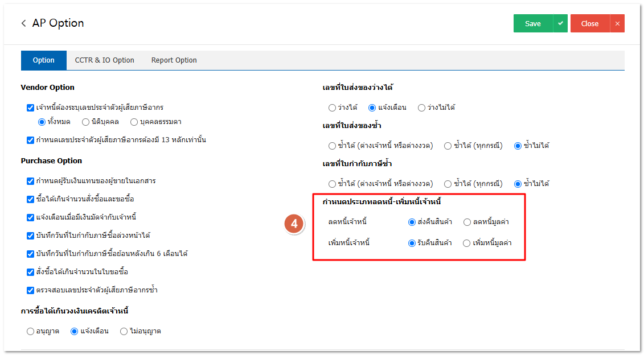
Task: Select แจ้งเตือน under เลขที่ใบส่งของว่างได้
Action: point(372,108)
